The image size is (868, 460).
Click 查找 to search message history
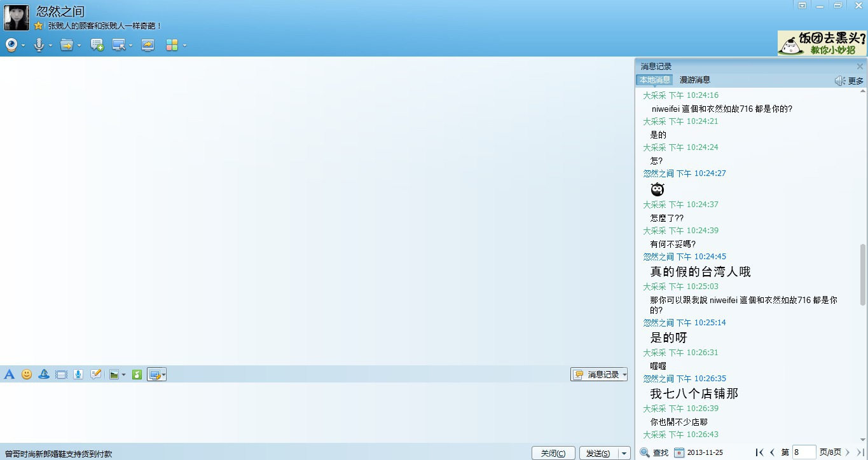(x=654, y=452)
